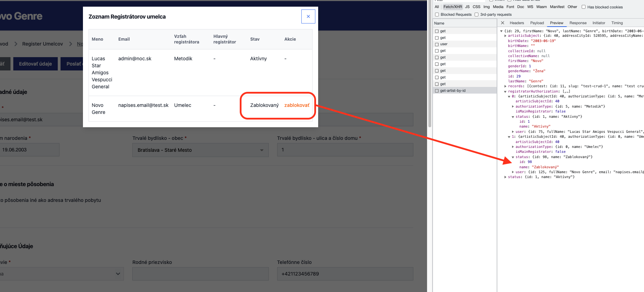Image resolution: width=644 pixels, height=292 pixels.
Task: Enable the Has blocked cookies checkbox
Action: (583, 7)
